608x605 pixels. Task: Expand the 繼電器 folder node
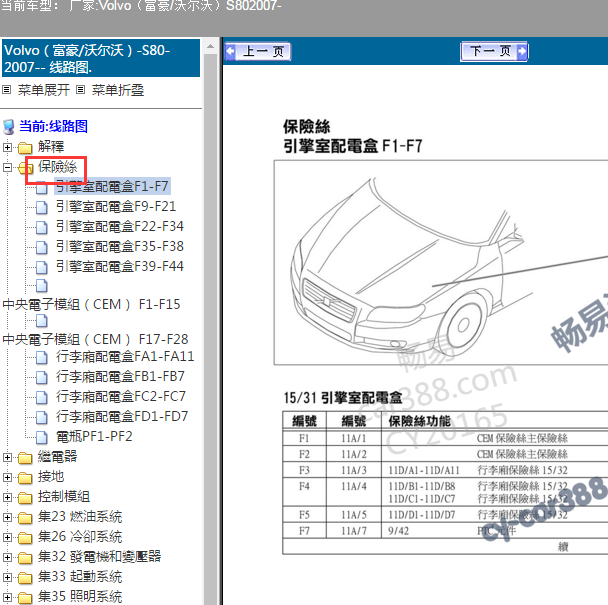7,457
